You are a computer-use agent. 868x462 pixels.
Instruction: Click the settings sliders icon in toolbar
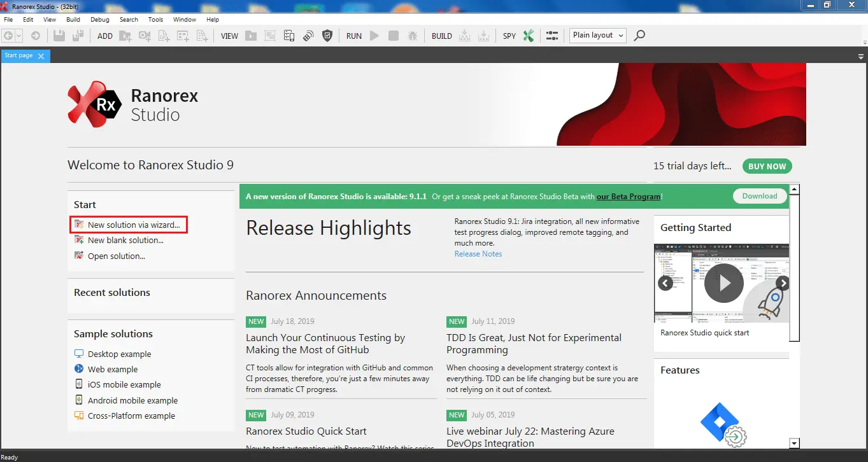pos(552,36)
